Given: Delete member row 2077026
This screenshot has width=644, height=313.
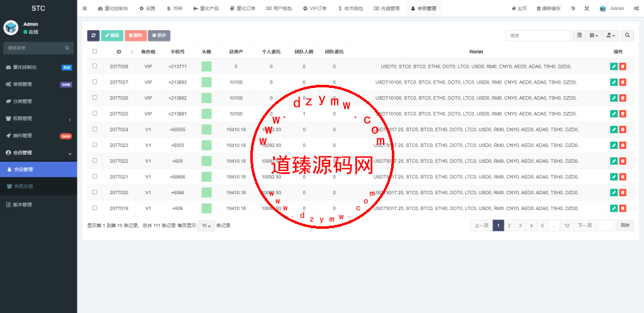Looking at the screenshot, I should [623, 98].
